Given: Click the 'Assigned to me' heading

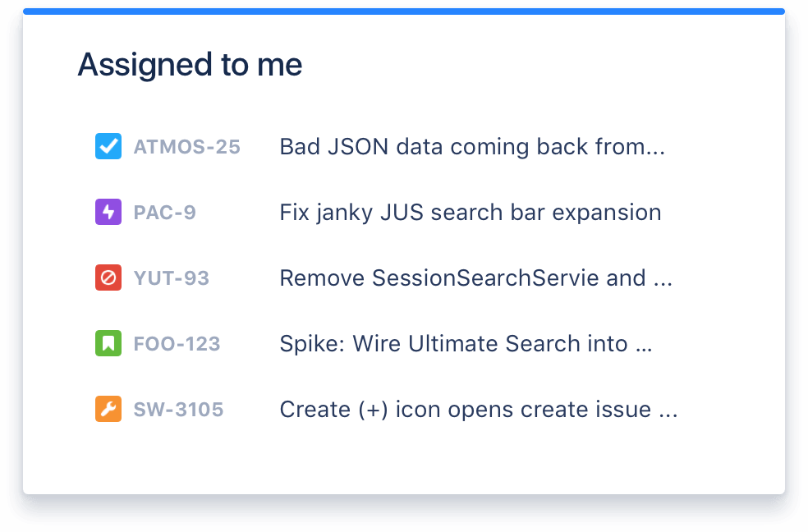Looking at the screenshot, I should (190, 64).
